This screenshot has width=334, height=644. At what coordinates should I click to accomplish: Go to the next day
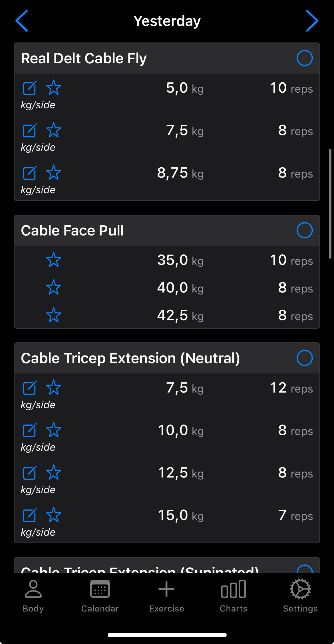(x=312, y=21)
